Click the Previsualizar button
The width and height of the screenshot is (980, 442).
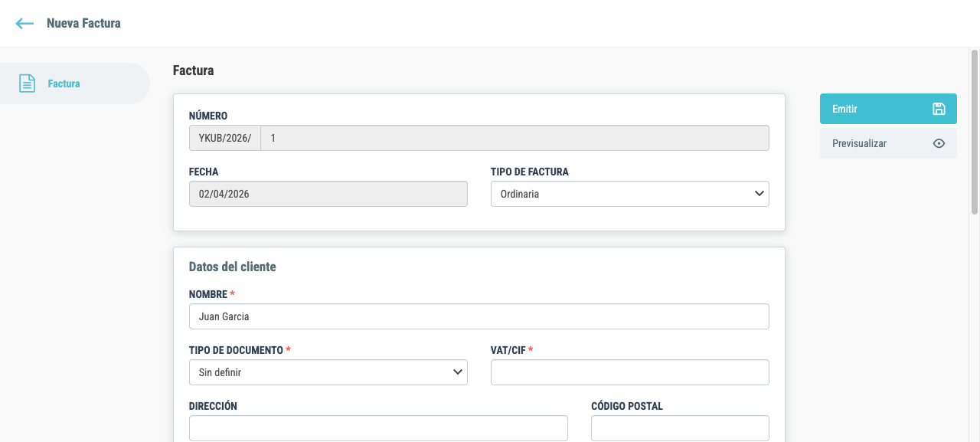tap(888, 143)
